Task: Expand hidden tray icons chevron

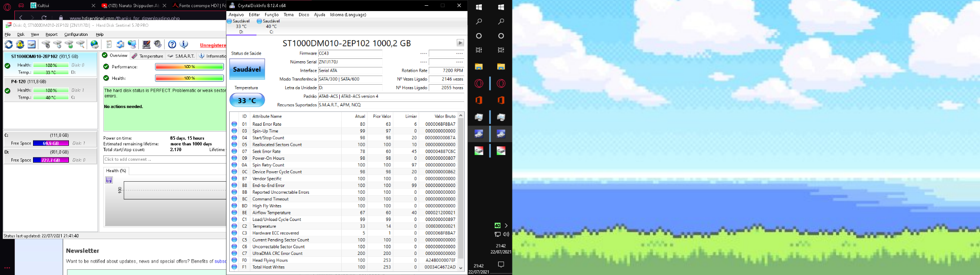Action: 506,225
